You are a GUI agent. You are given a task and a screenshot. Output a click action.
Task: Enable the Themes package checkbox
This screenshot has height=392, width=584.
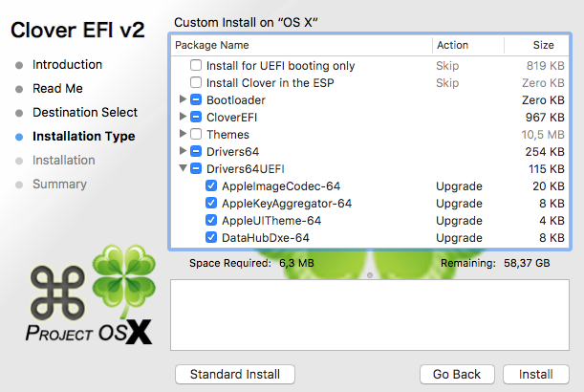(x=196, y=134)
